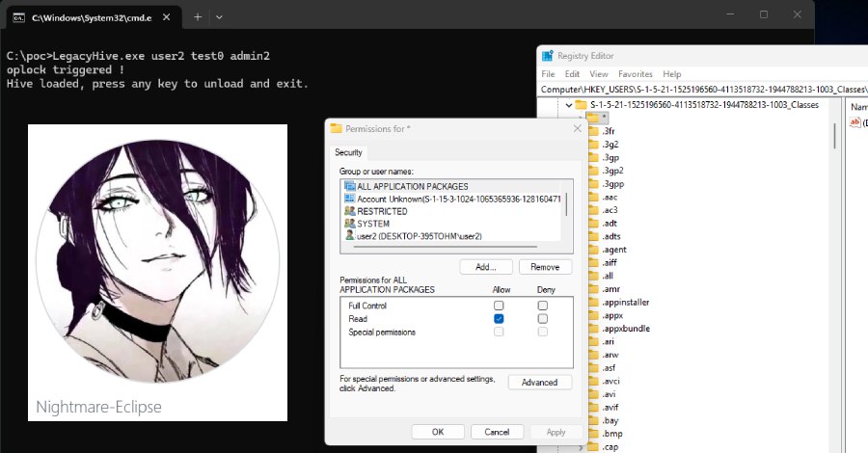This screenshot has height=453, width=868.
Task: Select the .aiff registry key
Action: coord(609,263)
